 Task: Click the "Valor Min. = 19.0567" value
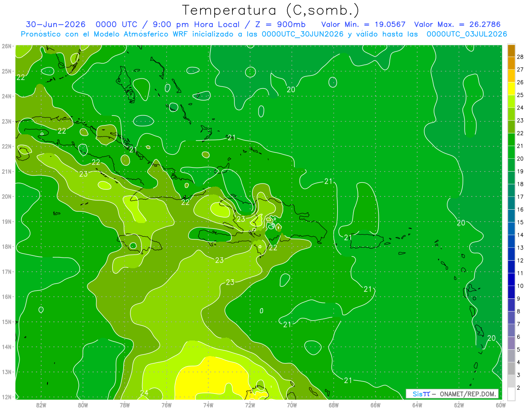click(x=364, y=24)
